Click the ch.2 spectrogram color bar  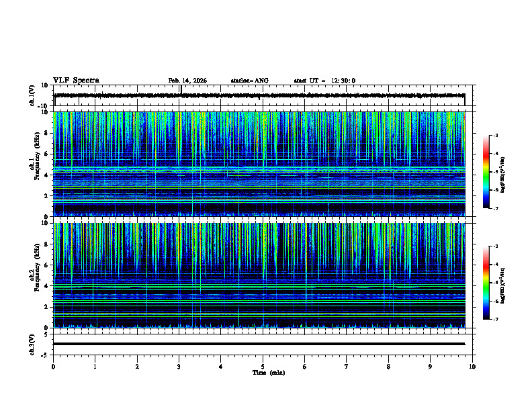pos(486,283)
